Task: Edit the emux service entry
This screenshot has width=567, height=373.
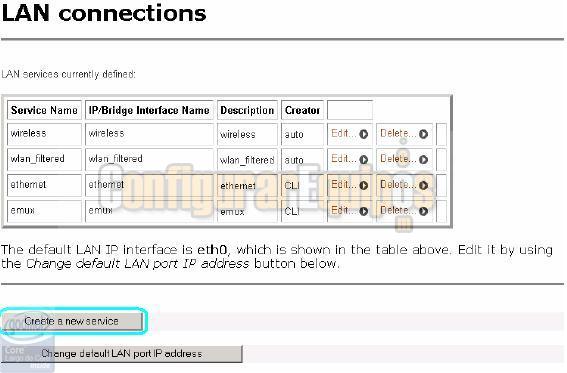Action: click(344, 210)
